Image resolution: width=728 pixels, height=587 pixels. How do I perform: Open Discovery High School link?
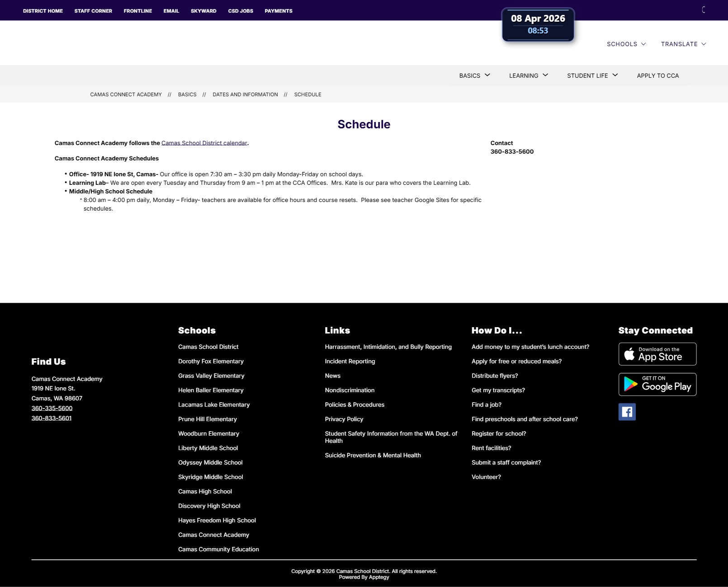point(209,506)
